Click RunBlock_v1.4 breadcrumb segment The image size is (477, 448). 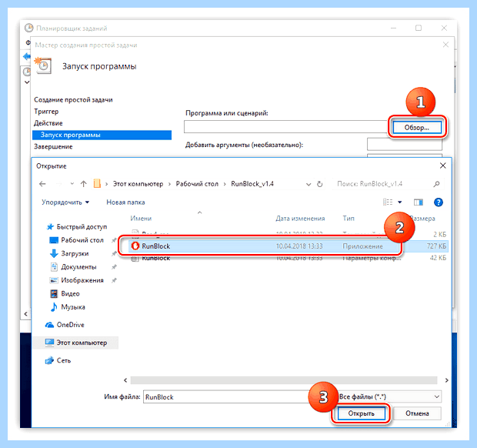click(x=252, y=184)
